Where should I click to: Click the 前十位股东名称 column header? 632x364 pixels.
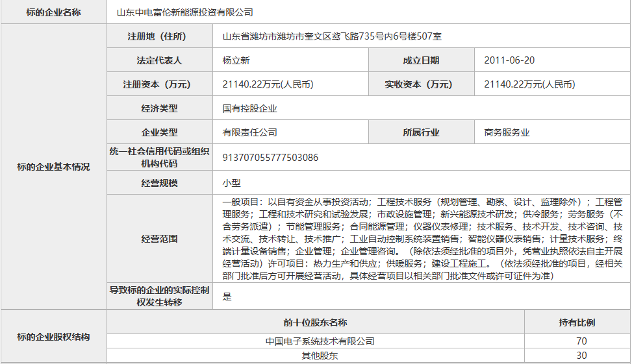pos(315,322)
